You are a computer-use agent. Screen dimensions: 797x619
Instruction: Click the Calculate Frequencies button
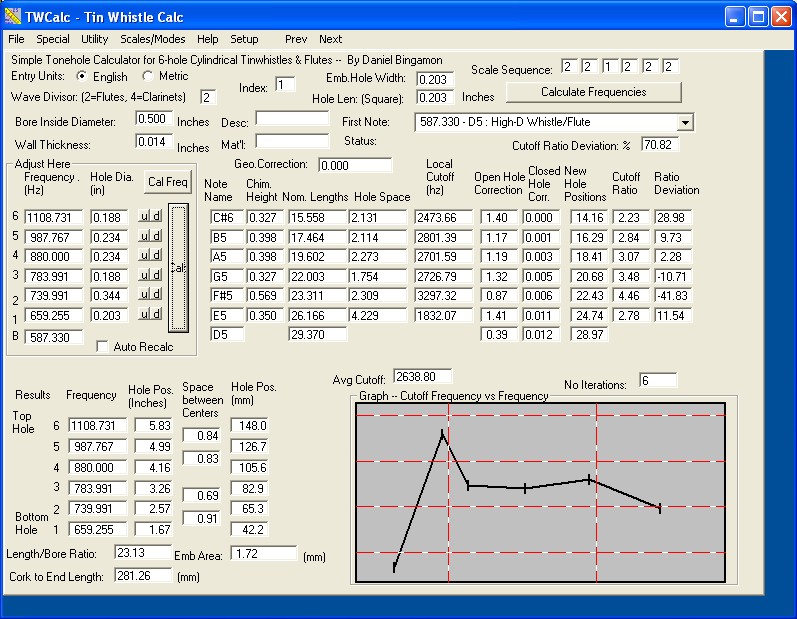(x=593, y=92)
